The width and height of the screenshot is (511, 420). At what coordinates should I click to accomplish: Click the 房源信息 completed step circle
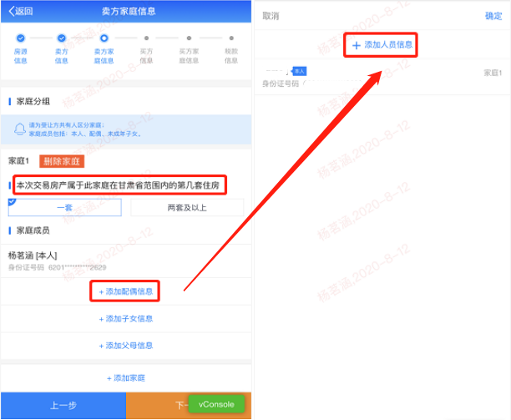[21, 38]
